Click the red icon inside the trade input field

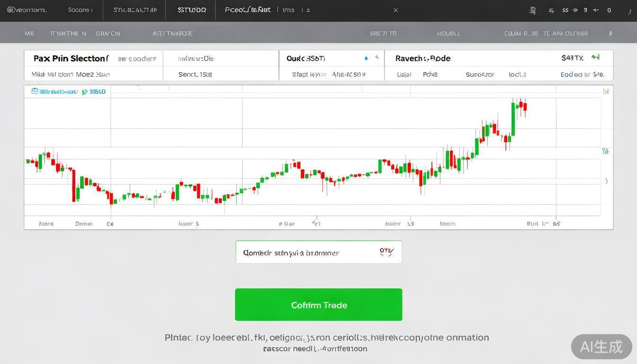click(386, 252)
